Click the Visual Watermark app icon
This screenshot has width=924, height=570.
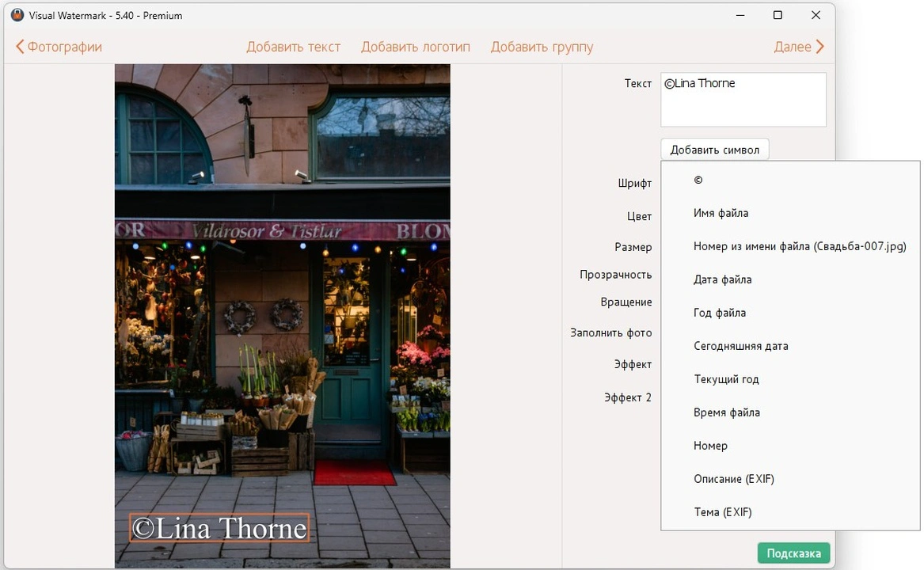[17, 15]
